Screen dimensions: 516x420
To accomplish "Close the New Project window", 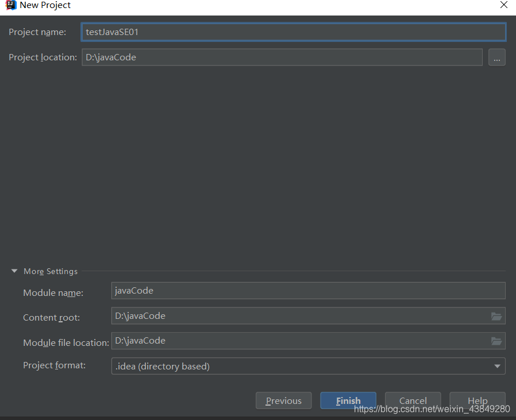I will pos(504,5).
